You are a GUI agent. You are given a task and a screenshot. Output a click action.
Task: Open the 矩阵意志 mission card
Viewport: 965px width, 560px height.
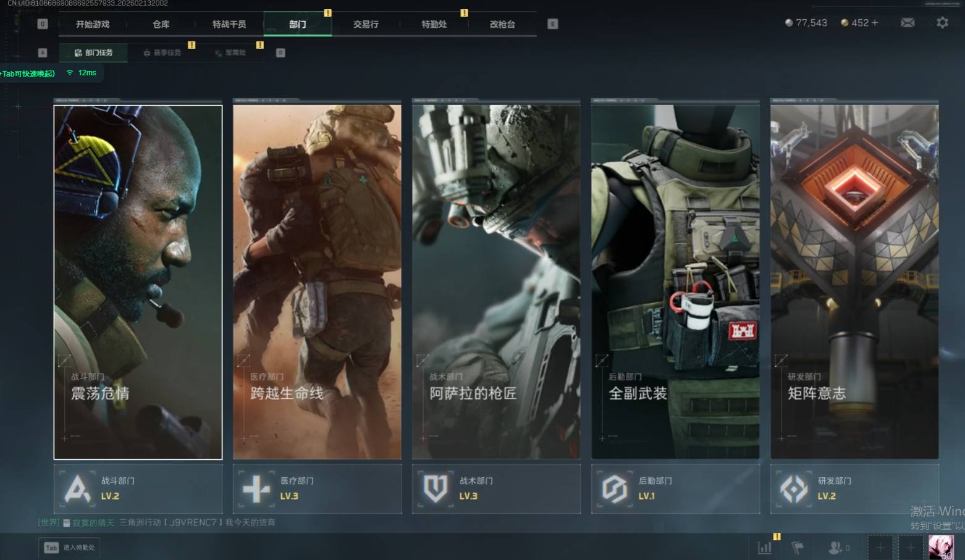click(x=854, y=282)
